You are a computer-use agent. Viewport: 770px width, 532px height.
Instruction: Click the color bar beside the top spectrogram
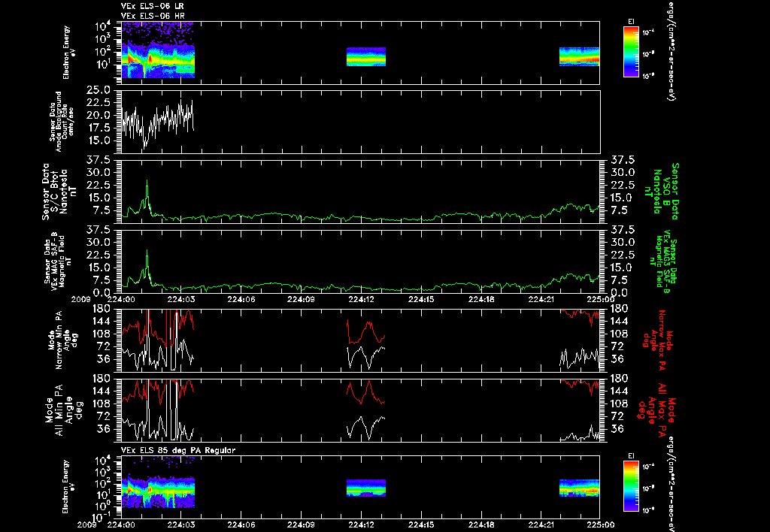631,52
